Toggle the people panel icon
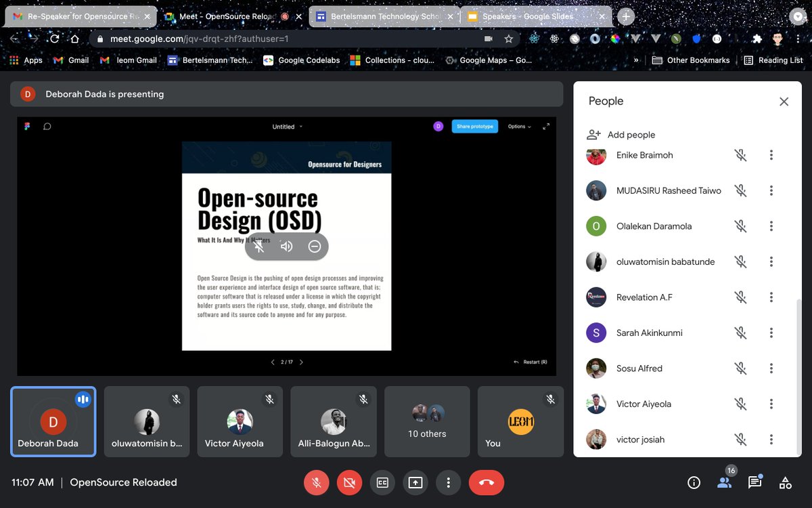This screenshot has height=508, width=812. [724, 483]
